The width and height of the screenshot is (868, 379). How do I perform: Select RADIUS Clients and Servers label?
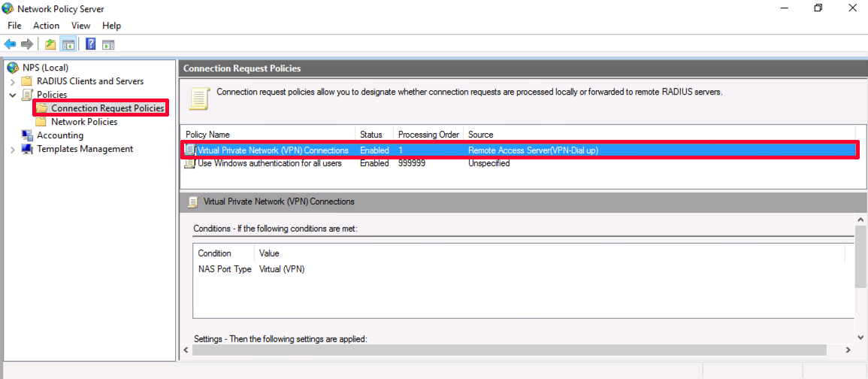pyautogui.click(x=90, y=81)
